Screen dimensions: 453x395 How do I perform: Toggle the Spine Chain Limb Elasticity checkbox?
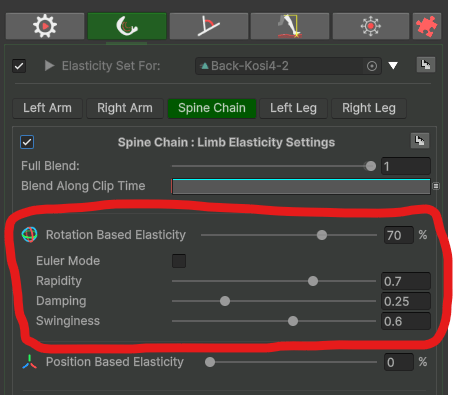pyautogui.click(x=27, y=142)
